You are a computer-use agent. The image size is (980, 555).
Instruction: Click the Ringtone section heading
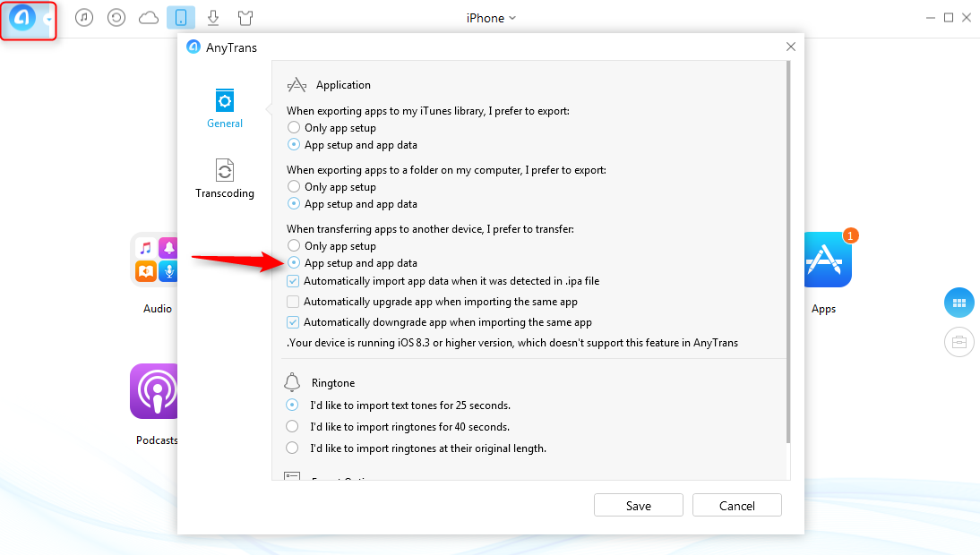[x=333, y=383]
